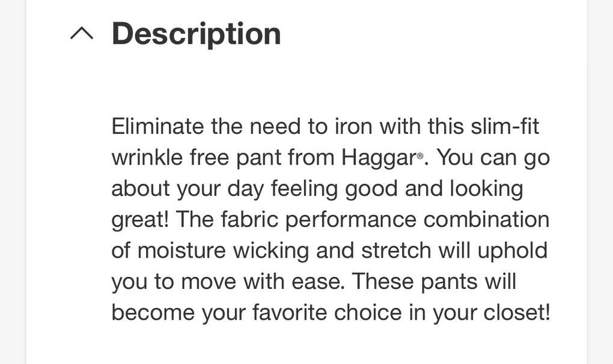Image resolution: width=613 pixels, height=364 pixels.
Task: Click the Description heading text
Action: (x=196, y=34)
